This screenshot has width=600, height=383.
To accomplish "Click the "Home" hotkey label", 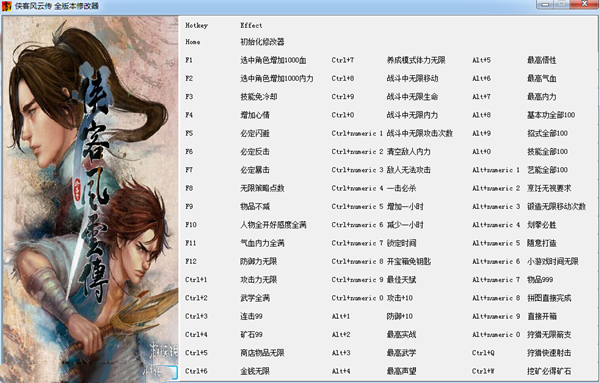I will 192,42.
